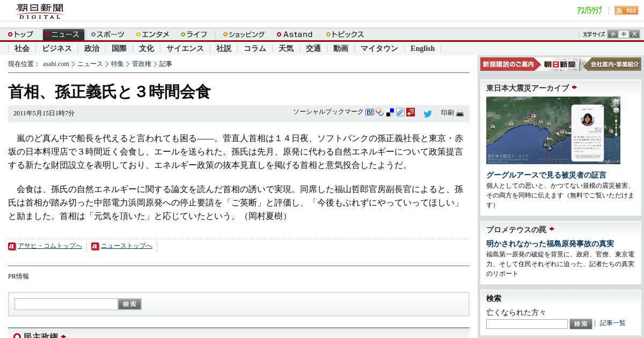Click the 印刷 printer icon
The height and width of the screenshot is (338, 644).
[460, 113]
